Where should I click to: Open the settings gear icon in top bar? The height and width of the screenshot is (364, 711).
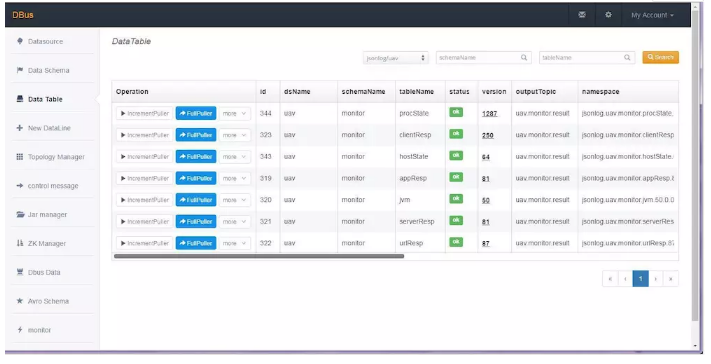(x=608, y=15)
